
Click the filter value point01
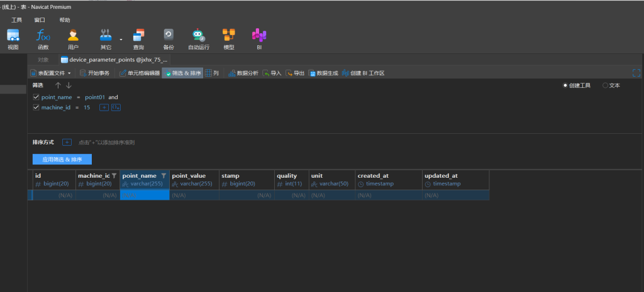tap(95, 97)
